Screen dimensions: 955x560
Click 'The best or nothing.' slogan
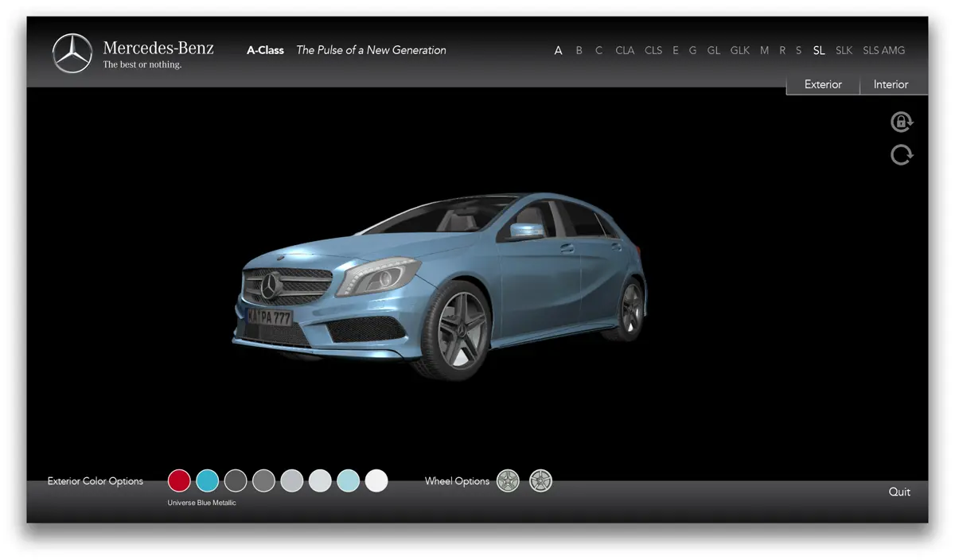pyautogui.click(x=142, y=64)
